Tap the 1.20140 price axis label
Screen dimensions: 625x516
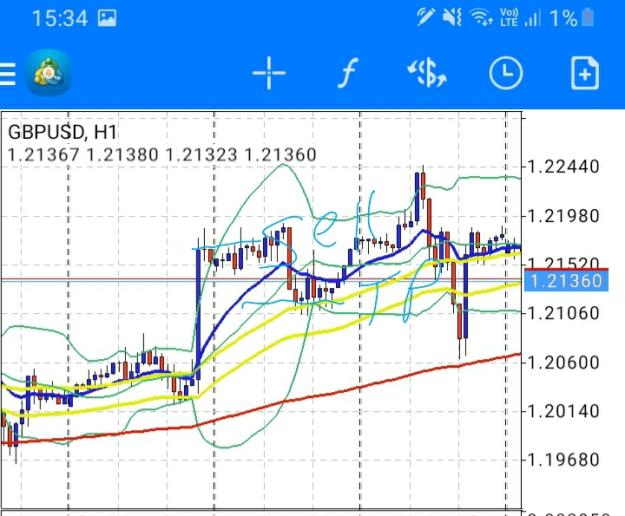coord(563,411)
